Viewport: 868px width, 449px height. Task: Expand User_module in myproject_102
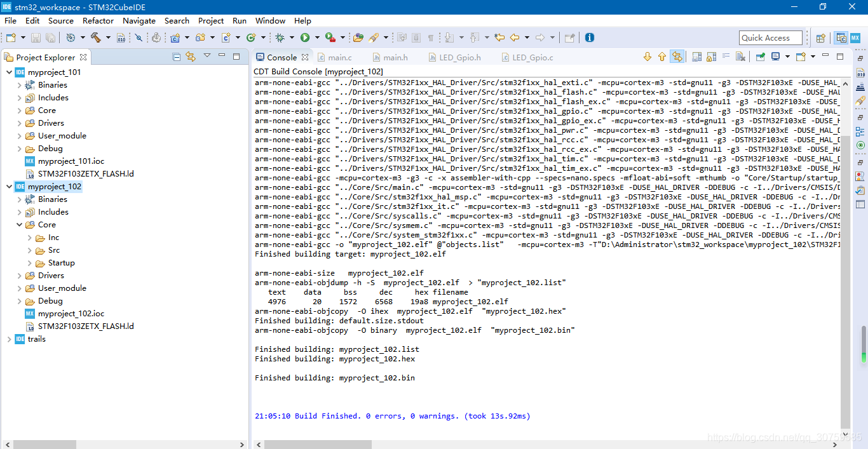click(20, 288)
